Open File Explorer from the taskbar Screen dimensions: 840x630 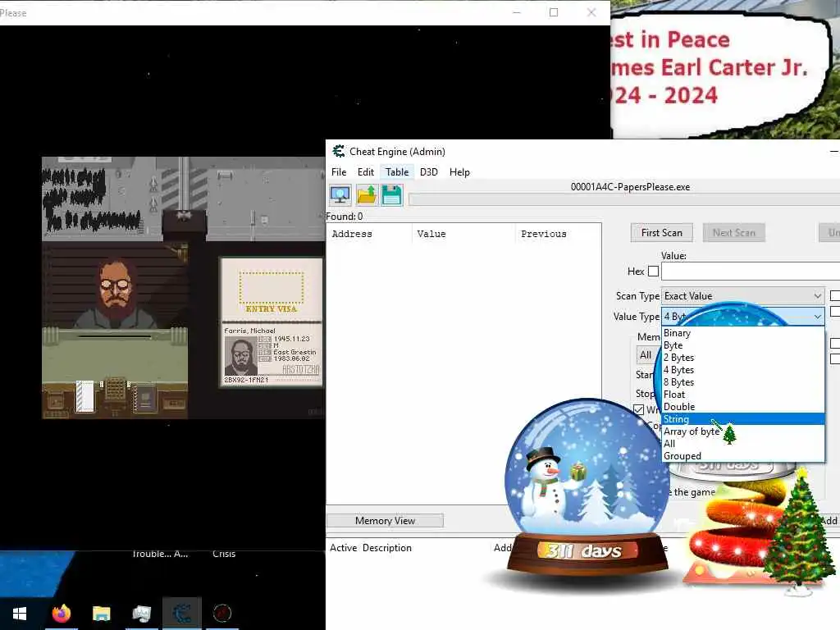[101, 614]
